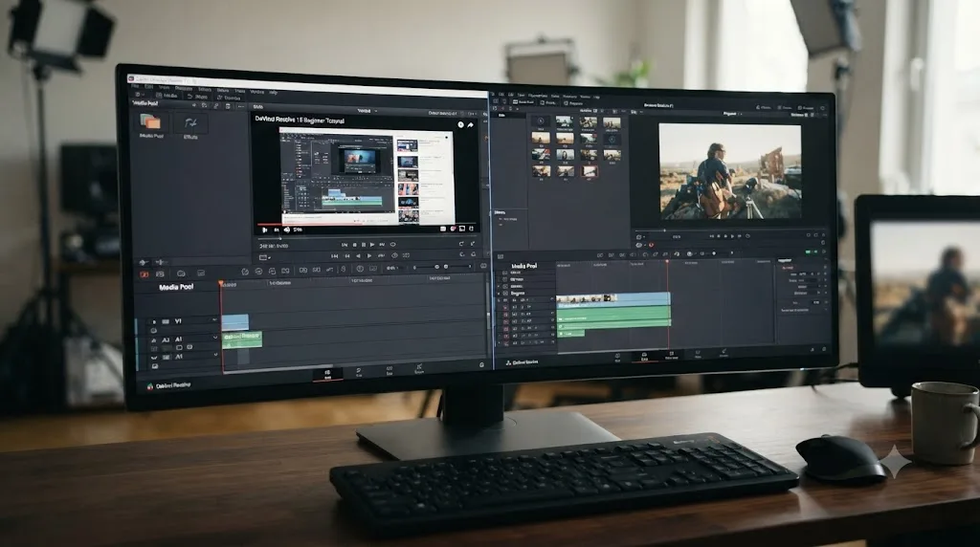The width and height of the screenshot is (980, 547).
Task: Click the orange playhead marker on left timeline
Action: [221, 283]
